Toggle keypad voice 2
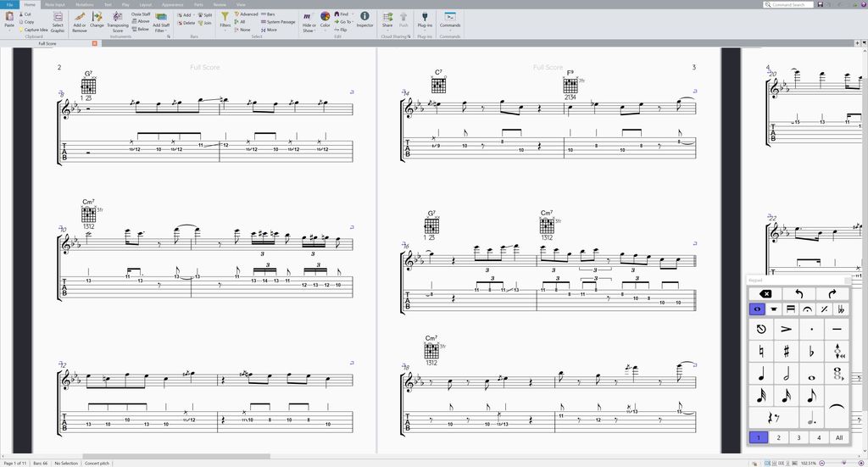Screen dimensions: 868x467 click(778, 437)
